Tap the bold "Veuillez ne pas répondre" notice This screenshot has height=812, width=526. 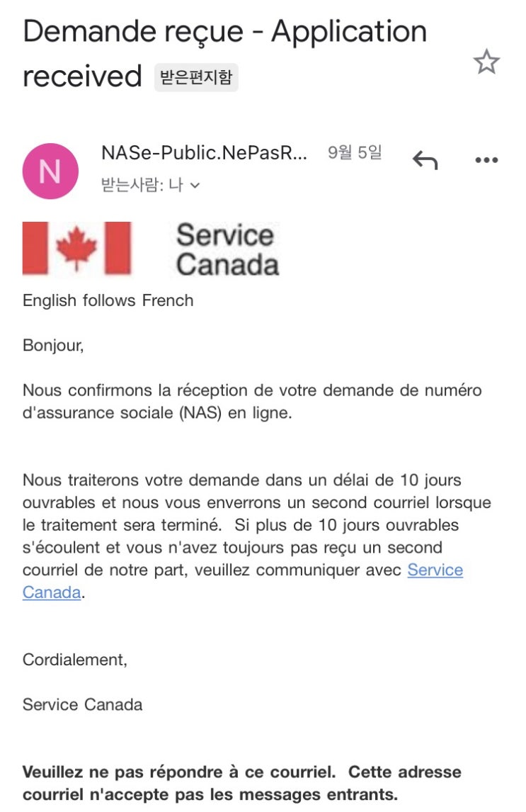click(241, 782)
